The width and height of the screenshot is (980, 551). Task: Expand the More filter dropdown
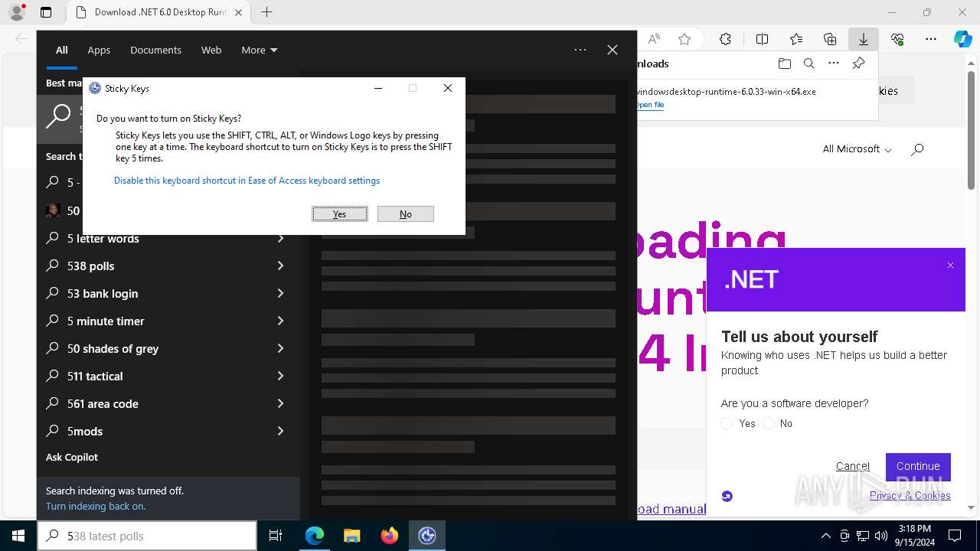pyautogui.click(x=260, y=50)
